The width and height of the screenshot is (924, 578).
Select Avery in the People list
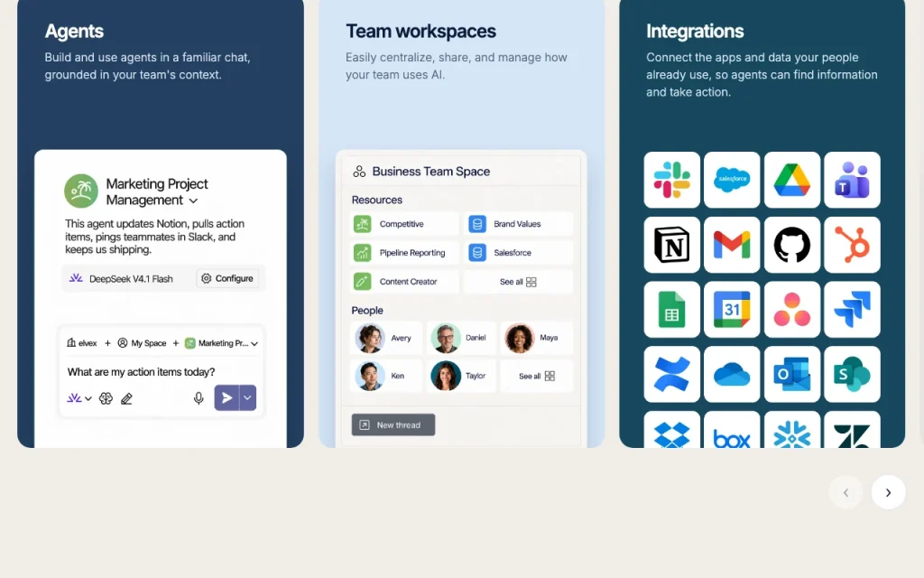[x=386, y=338]
